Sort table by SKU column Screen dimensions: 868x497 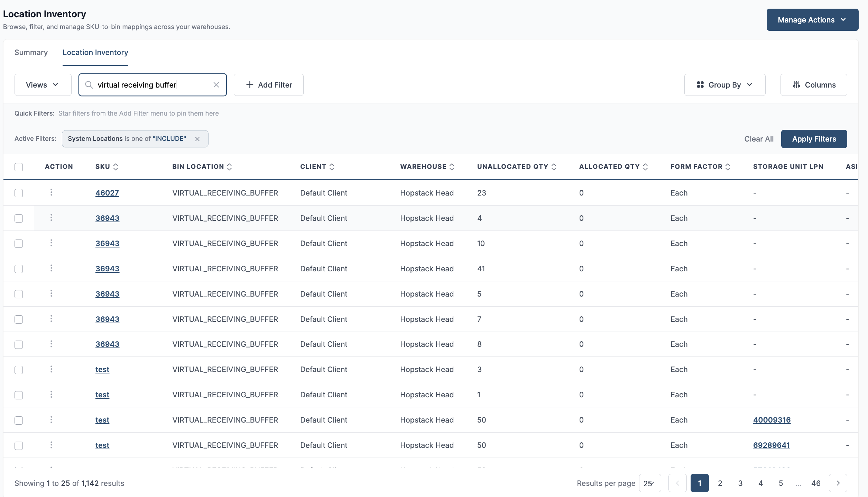coord(116,167)
